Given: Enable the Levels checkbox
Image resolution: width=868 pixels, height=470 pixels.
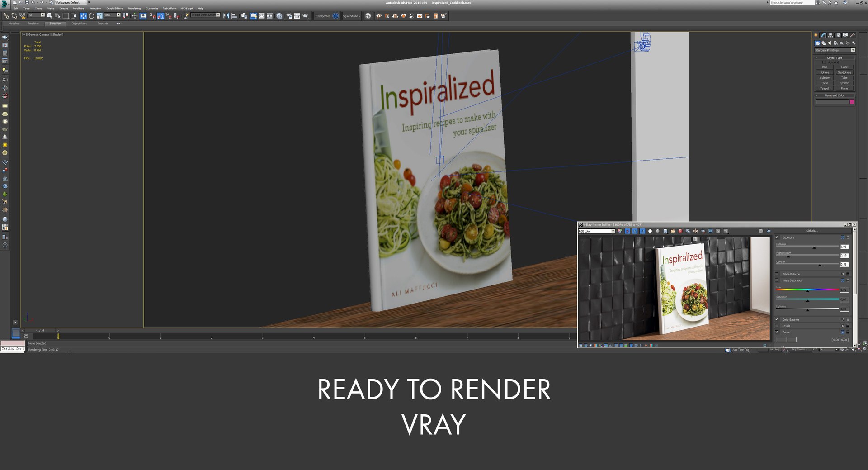Looking at the screenshot, I should pyautogui.click(x=777, y=326).
